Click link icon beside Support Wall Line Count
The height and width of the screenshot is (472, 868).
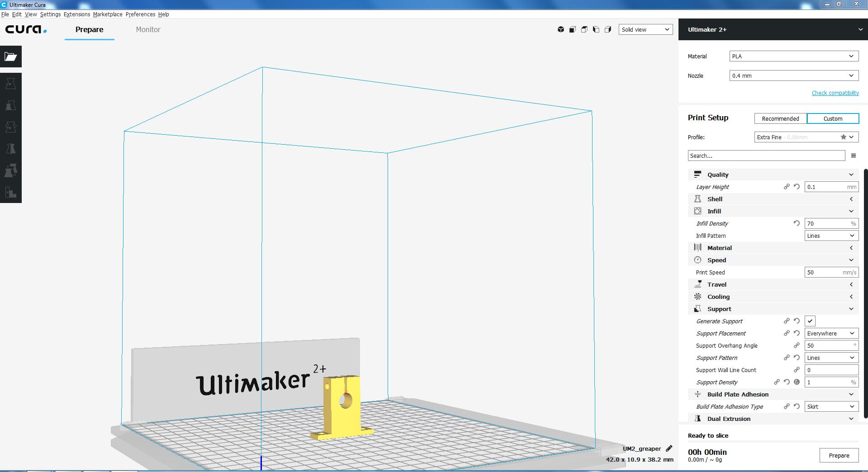click(797, 370)
